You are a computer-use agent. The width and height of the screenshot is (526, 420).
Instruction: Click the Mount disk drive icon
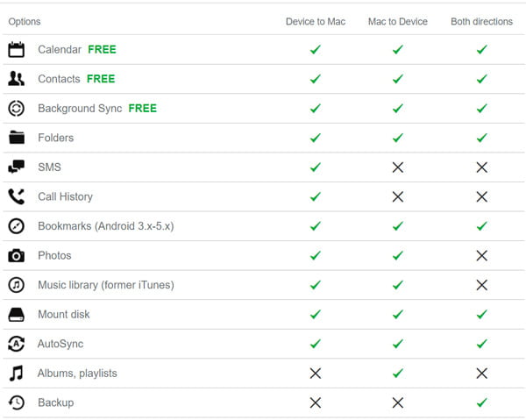[x=16, y=315]
